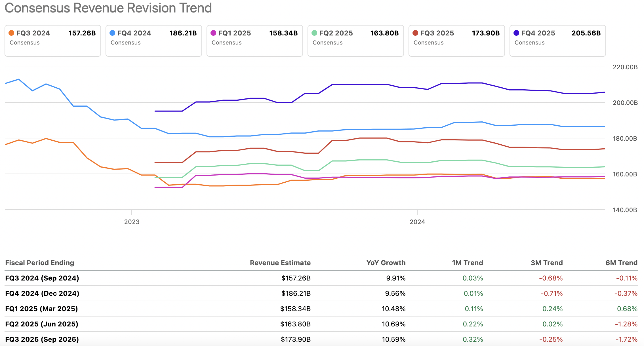Click the YoY Growth column header
The width and height of the screenshot is (644, 346).
[x=386, y=263]
